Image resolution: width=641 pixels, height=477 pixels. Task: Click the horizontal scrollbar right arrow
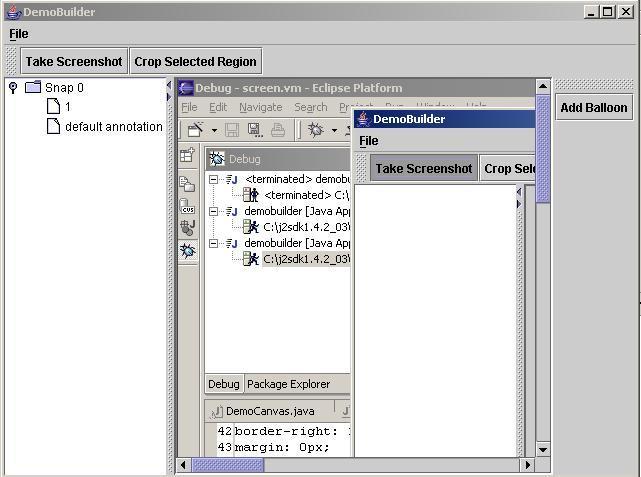coord(527,465)
